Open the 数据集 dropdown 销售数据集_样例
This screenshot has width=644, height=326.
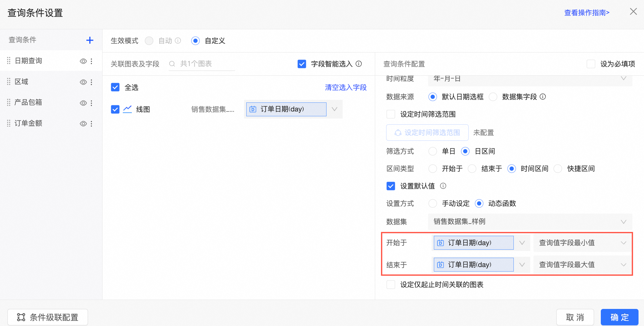click(x=530, y=222)
